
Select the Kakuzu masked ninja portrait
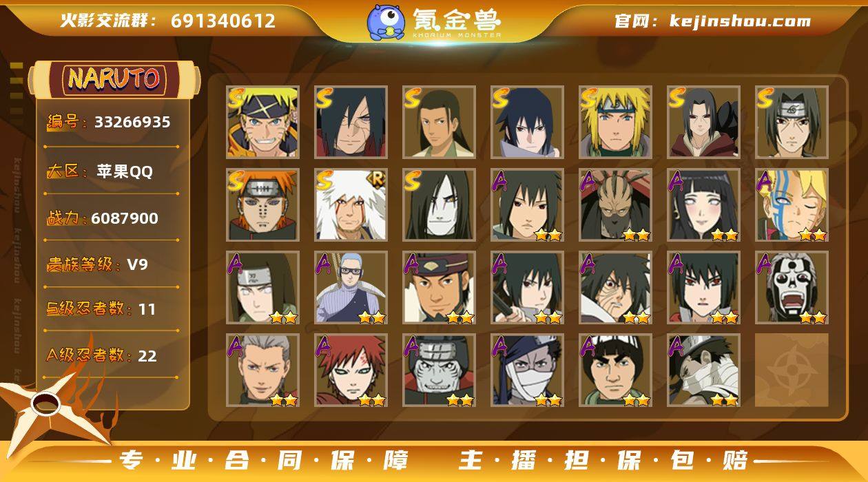pos(615,205)
